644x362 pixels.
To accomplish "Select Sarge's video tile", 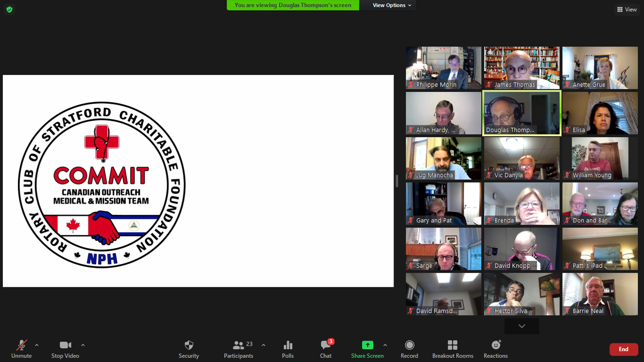I will tap(443, 249).
